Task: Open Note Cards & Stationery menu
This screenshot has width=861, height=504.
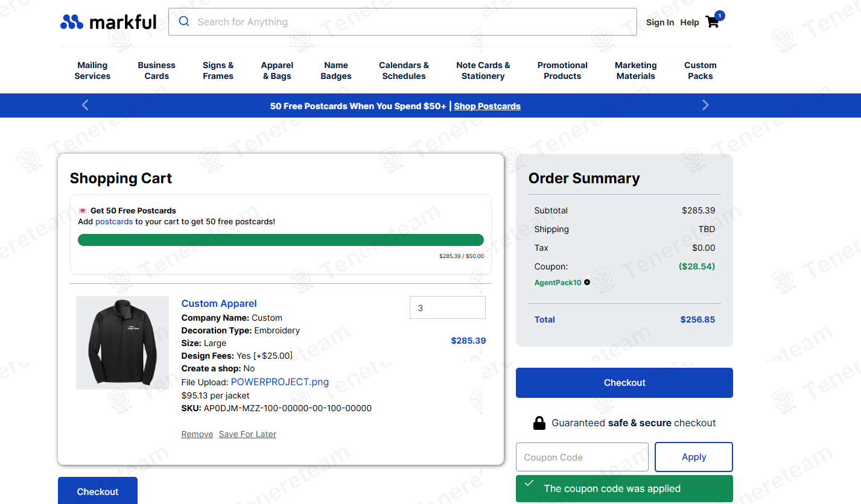Action: coord(483,71)
